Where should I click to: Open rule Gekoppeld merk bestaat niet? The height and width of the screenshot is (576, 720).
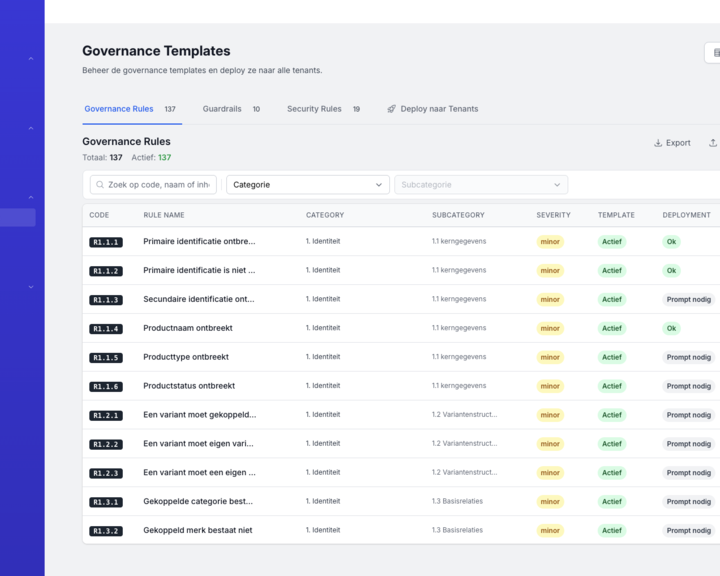(198, 530)
